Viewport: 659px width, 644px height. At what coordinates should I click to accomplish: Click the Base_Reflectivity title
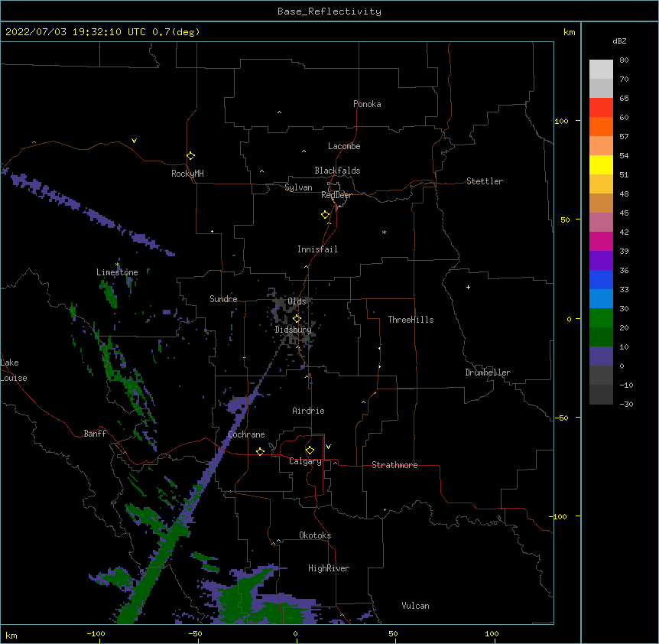[329, 11]
